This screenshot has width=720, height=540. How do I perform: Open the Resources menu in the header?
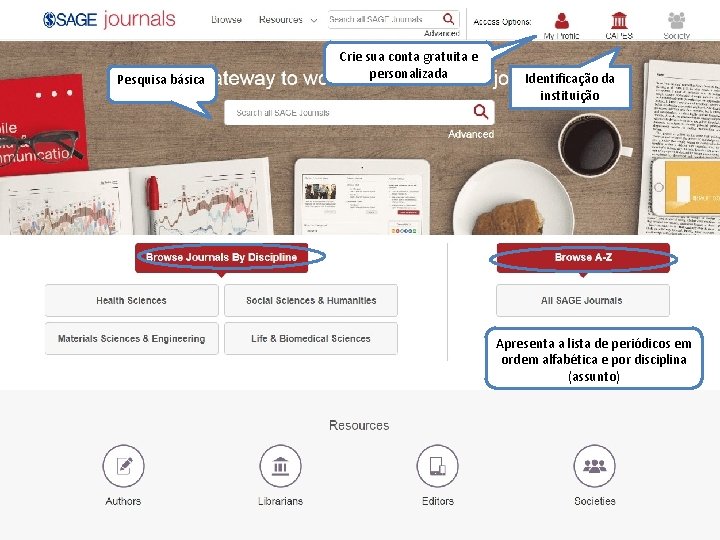click(281, 20)
